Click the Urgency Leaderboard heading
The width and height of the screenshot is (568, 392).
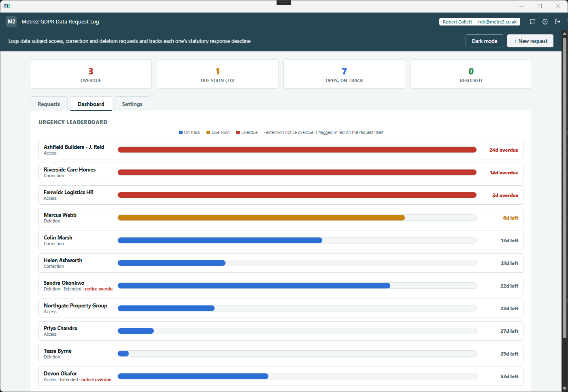tap(73, 122)
